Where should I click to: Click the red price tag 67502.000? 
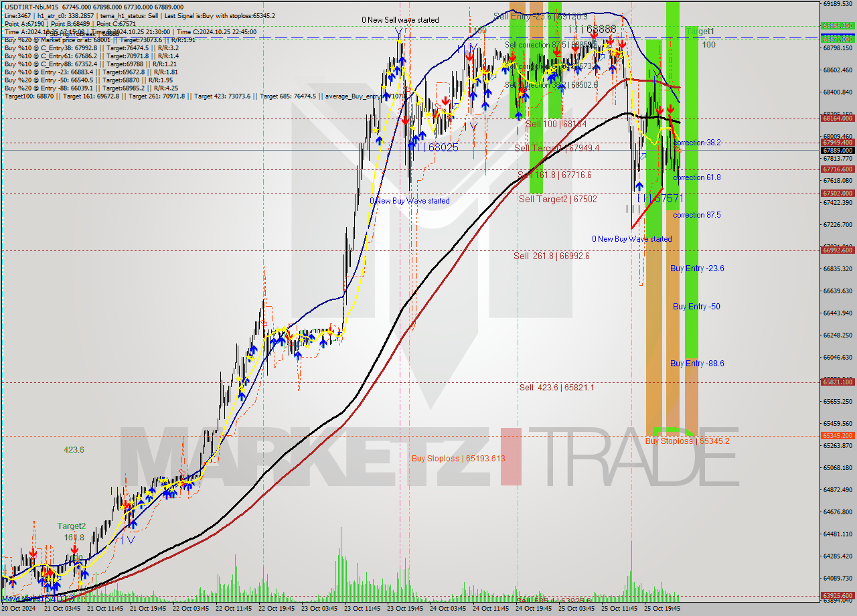click(838, 194)
